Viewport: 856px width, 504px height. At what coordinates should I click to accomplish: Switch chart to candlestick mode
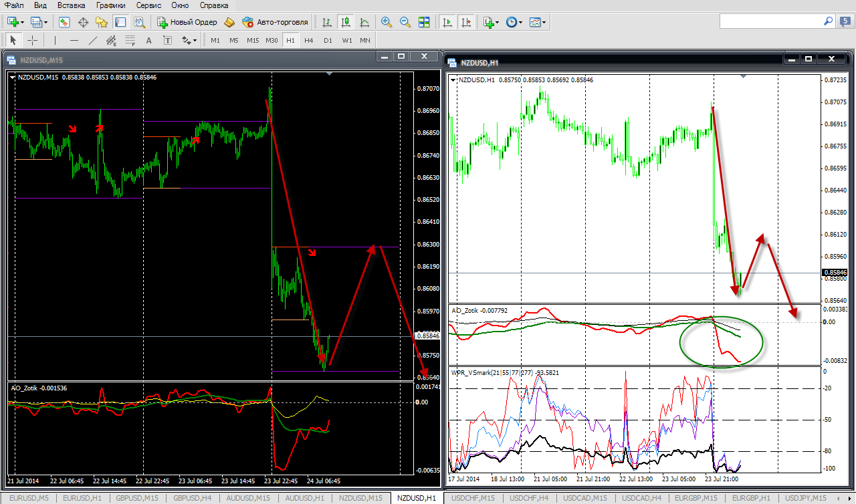tap(346, 22)
